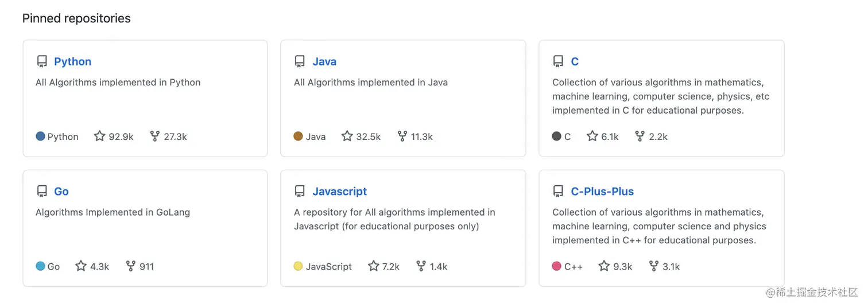868x308 pixels.
Task: Open the Python repository link
Action: pos(72,61)
